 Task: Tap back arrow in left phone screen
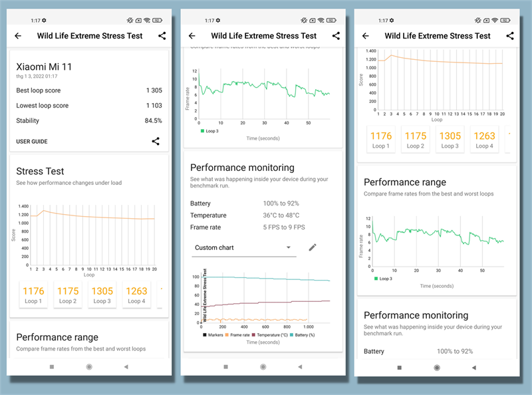(x=18, y=36)
